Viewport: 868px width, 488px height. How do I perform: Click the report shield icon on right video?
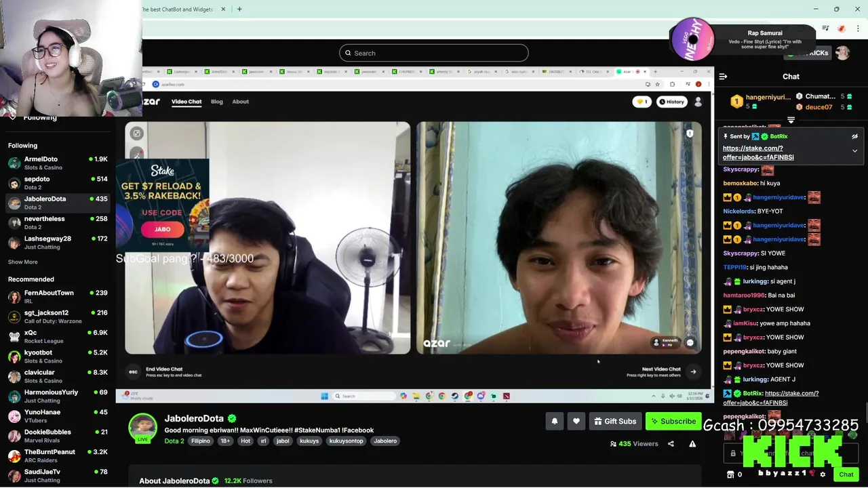pyautogui.click(x=690, y=134)
